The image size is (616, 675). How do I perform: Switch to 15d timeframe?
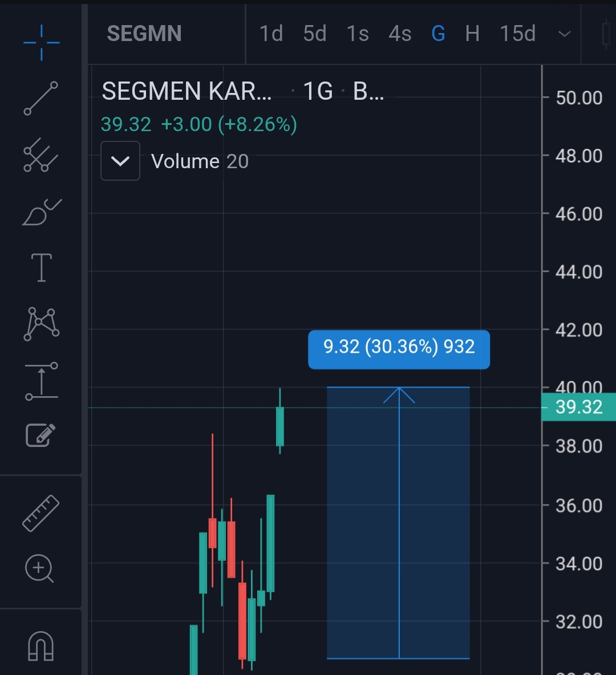[518, 34]
